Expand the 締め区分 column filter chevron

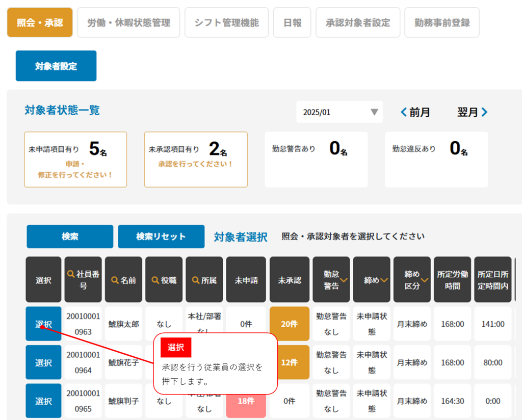click(x=424, y=280)
